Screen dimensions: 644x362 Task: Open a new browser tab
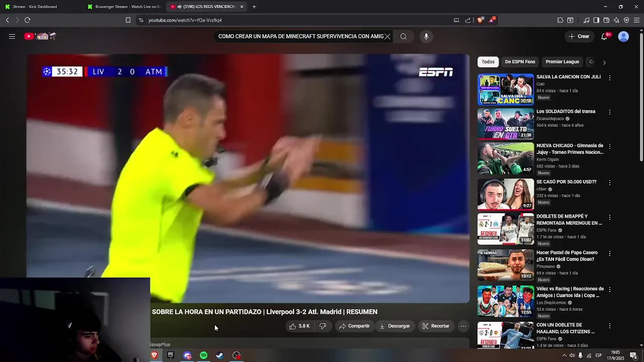254,7
